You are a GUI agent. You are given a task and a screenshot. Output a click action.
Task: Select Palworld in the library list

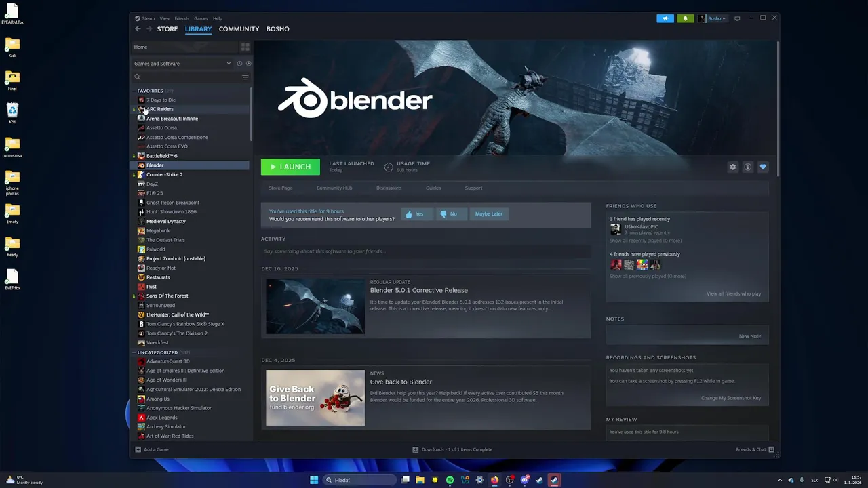(156, 249)
